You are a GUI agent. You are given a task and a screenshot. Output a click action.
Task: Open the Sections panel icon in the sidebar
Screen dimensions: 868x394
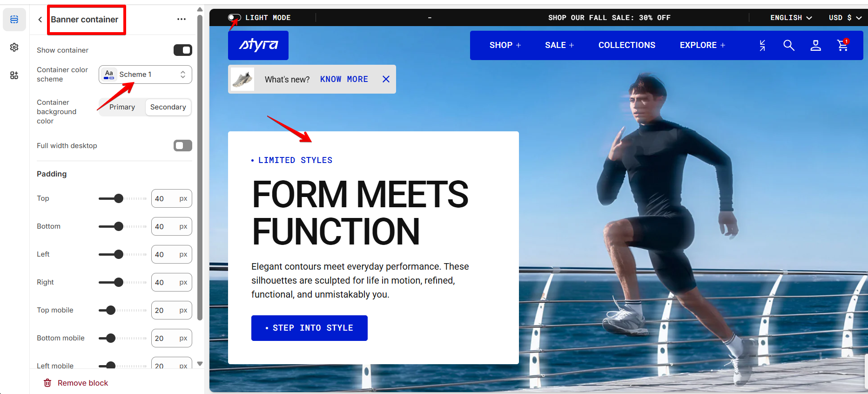(14, 20)
